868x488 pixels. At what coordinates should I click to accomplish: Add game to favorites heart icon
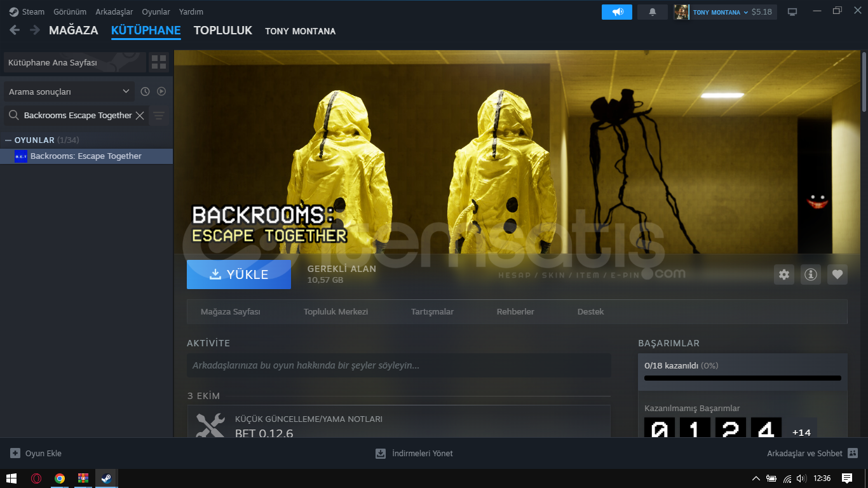(x=837, y=274)
